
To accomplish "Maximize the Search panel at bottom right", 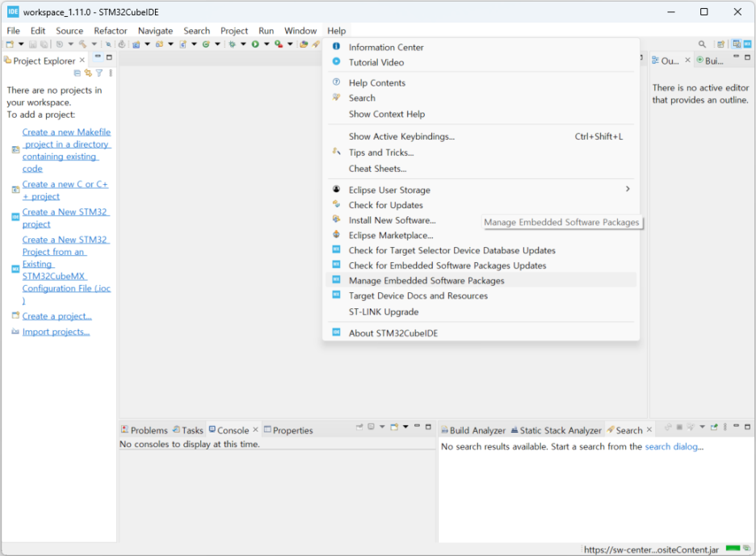I will click(747, 427).
